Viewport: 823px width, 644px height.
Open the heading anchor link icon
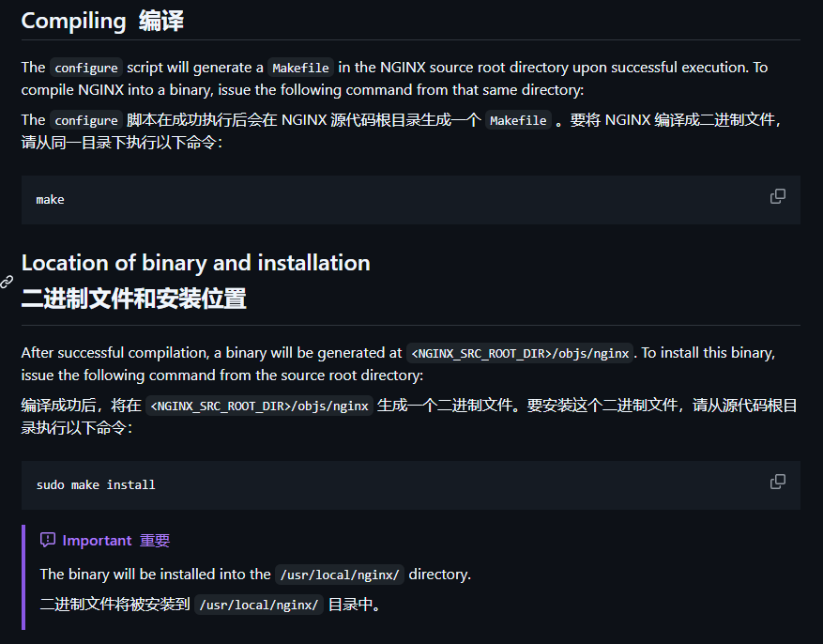(7, 282)
